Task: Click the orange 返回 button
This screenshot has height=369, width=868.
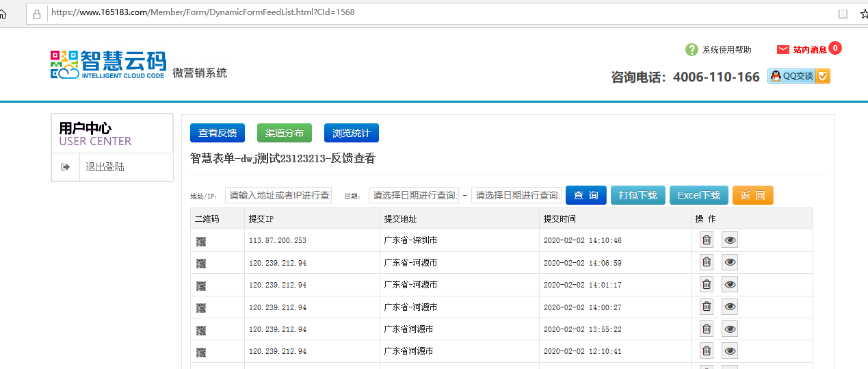Action: [752, 195]
